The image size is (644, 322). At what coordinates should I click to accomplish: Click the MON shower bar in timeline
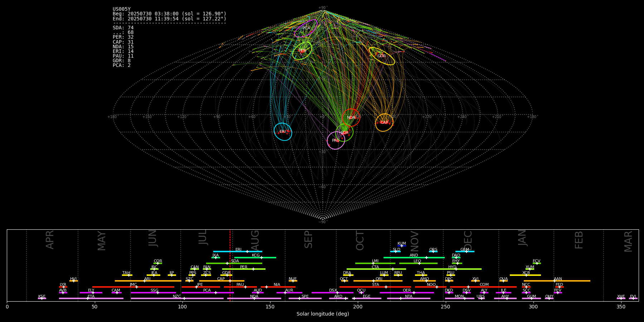point(459,298)
